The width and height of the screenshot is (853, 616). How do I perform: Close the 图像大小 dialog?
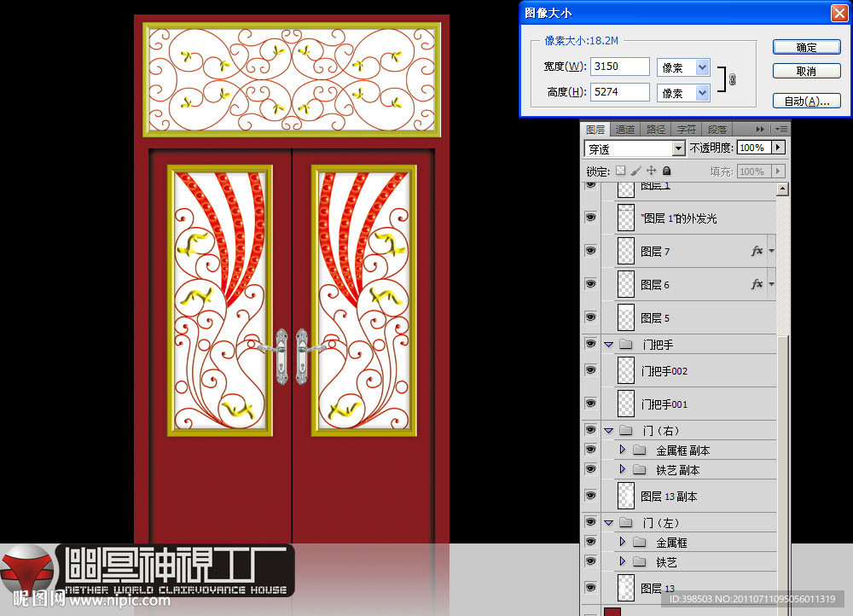839,13
